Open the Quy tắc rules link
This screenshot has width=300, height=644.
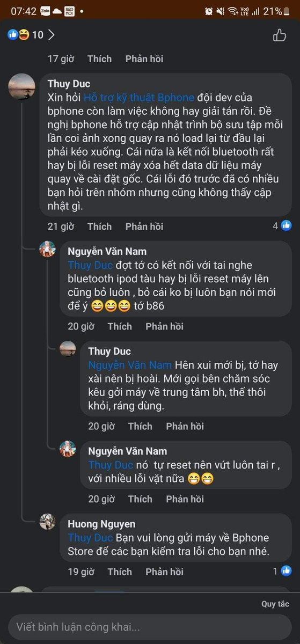click(x=275, y=604)
